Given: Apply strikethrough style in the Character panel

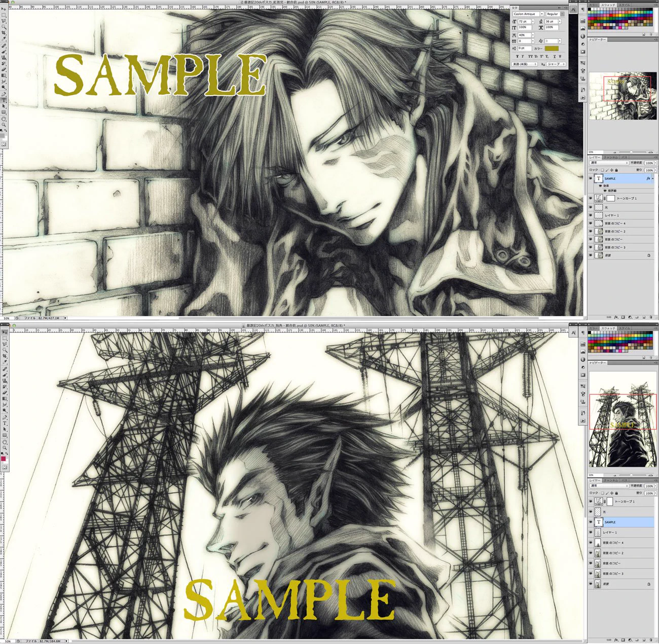Looking at the screenshot, I should [x=560, y=56].
